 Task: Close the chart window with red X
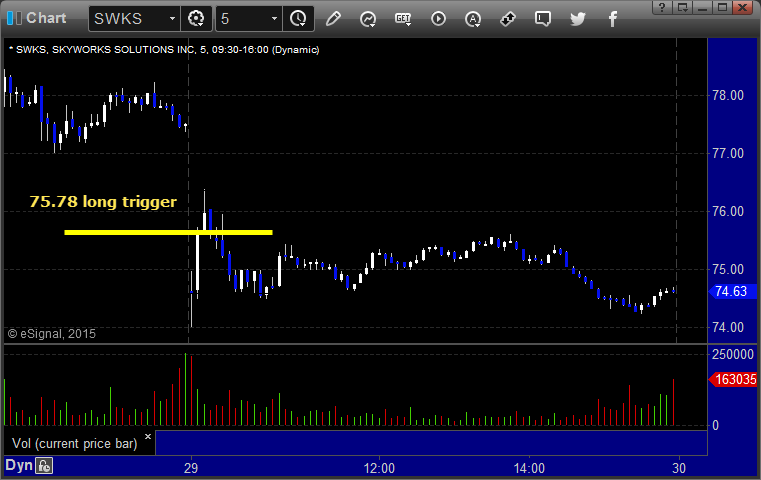tap(743, 7)
